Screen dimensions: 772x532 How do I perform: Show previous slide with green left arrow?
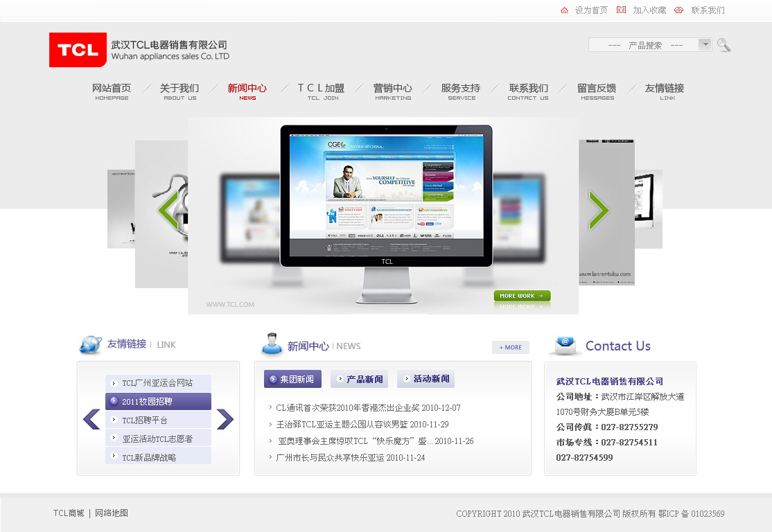[169, 211]
